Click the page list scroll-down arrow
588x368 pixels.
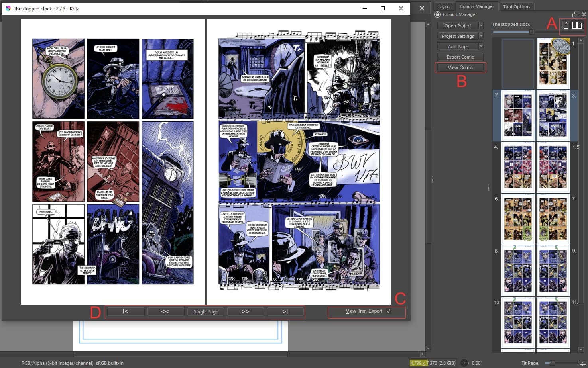point(580,350)
